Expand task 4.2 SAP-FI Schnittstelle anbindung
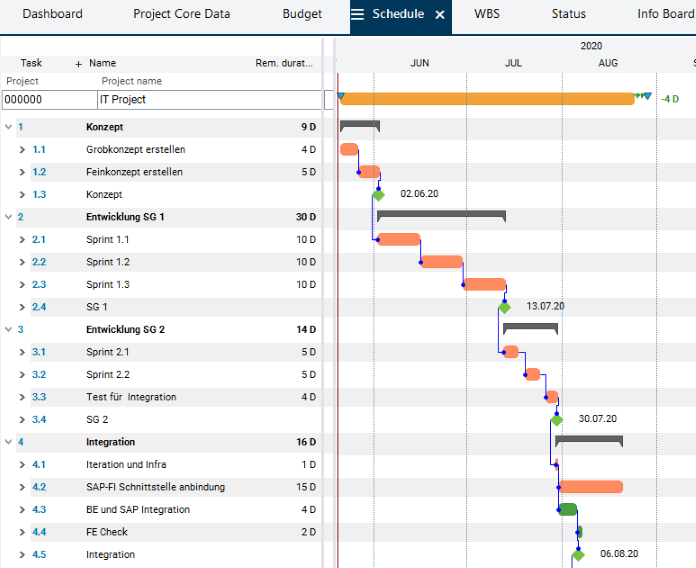The height and width of the screenshot is (568, 696). click(22, 487)
